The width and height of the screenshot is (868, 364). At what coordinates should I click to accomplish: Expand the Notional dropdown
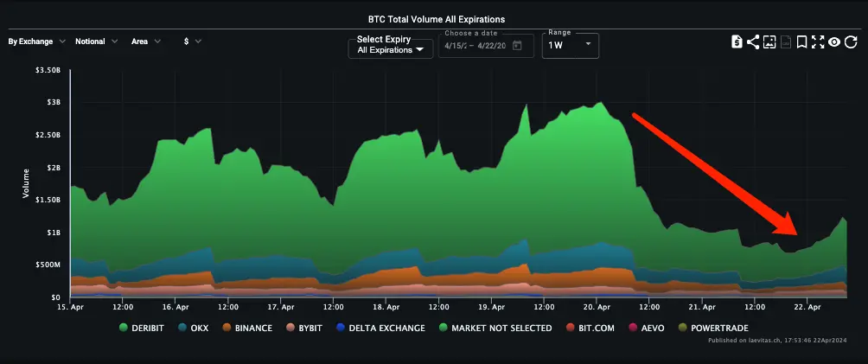pos(96,41)
